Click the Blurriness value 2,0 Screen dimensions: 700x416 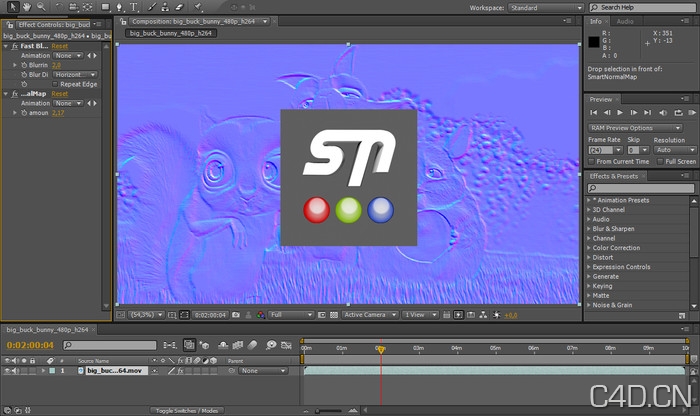[56, 65]
